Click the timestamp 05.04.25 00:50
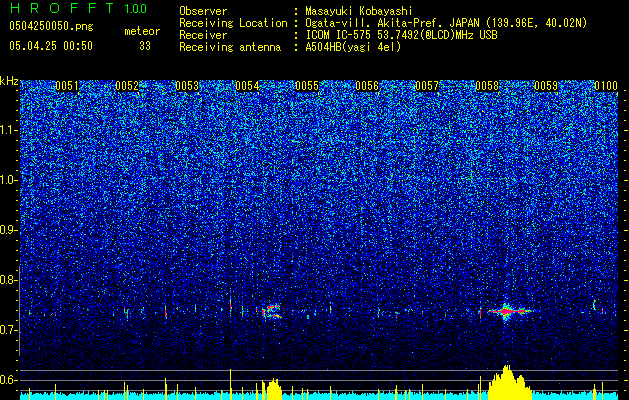 click(x=51, y=46)
